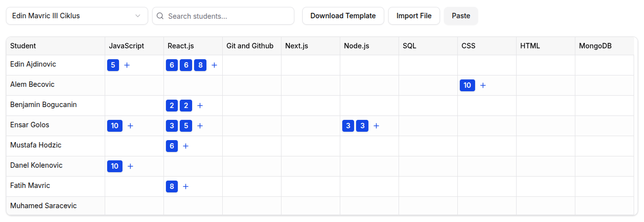The width and height of the screenshot is (644, 222).
Task: Click the search magnifier icon
Action: coord(160,16)
